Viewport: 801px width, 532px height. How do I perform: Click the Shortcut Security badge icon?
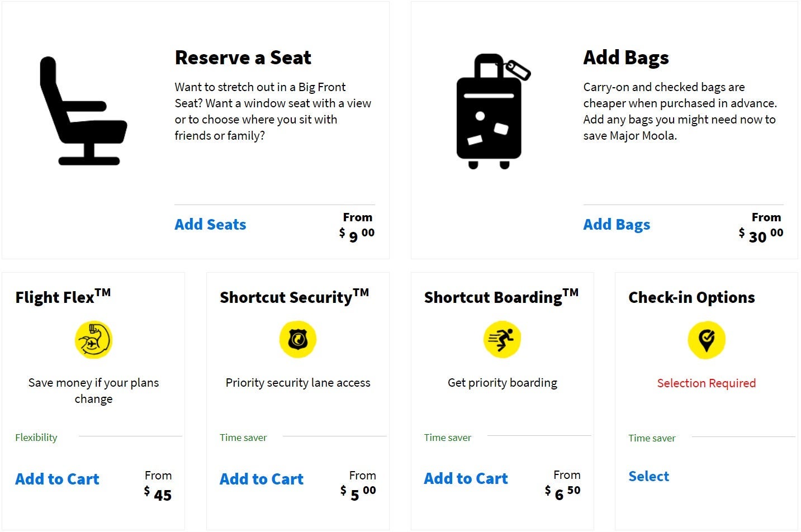(298, 340)
